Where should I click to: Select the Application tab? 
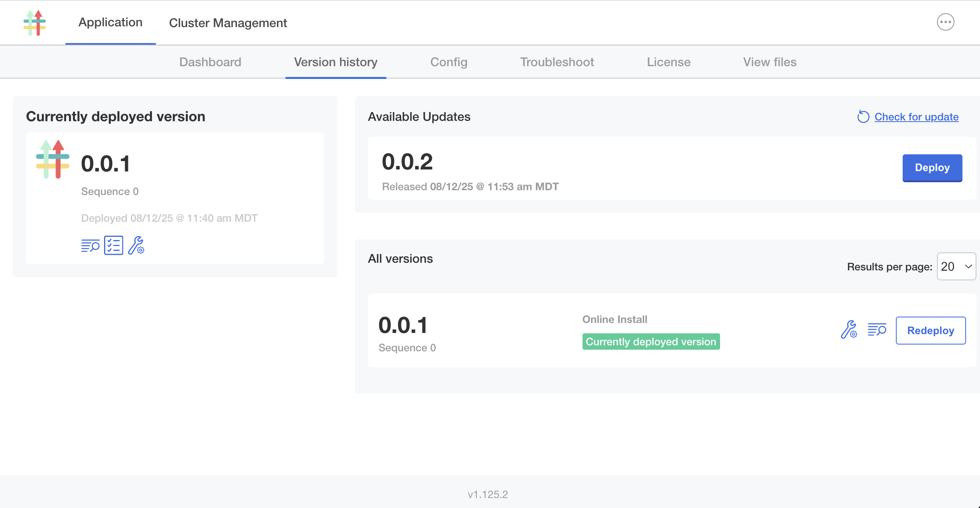pyautogui.click(x=110, y=22)
